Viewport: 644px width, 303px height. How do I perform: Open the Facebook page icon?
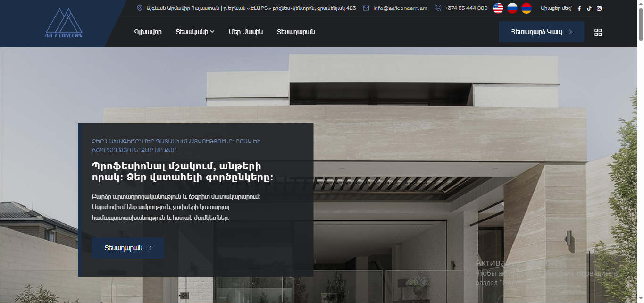(x=579, y=8)
